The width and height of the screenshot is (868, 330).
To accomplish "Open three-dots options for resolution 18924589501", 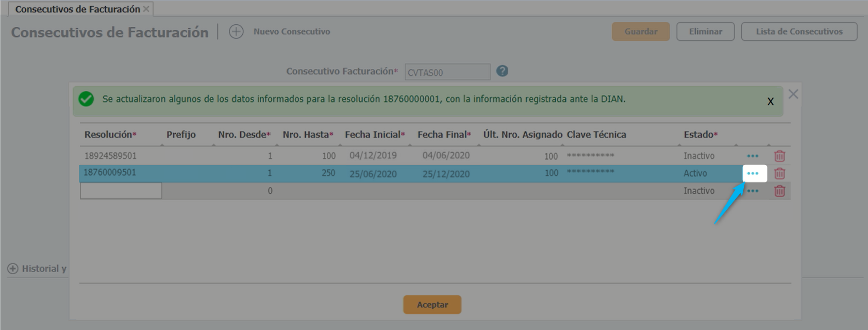I will point(753,156).
